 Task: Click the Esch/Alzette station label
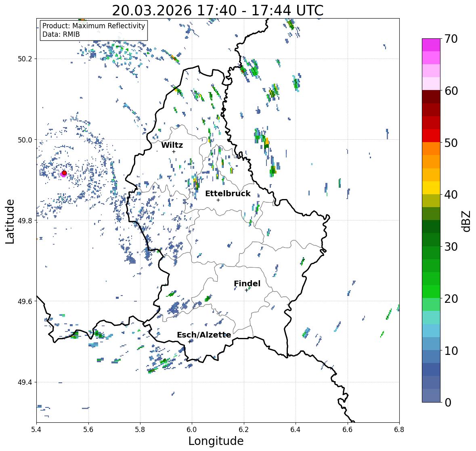pos(204,335)
